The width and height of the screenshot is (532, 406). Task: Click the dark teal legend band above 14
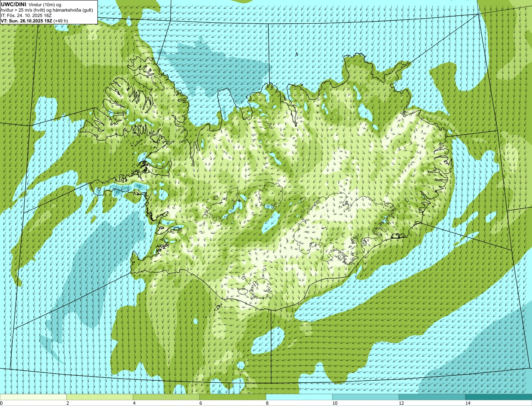[499, 397]
